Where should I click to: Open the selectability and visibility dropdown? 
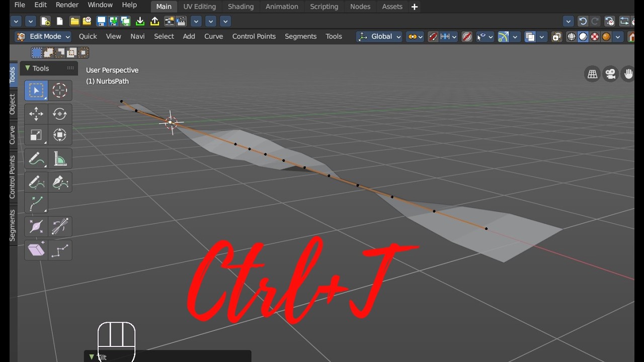coord(485,37)
